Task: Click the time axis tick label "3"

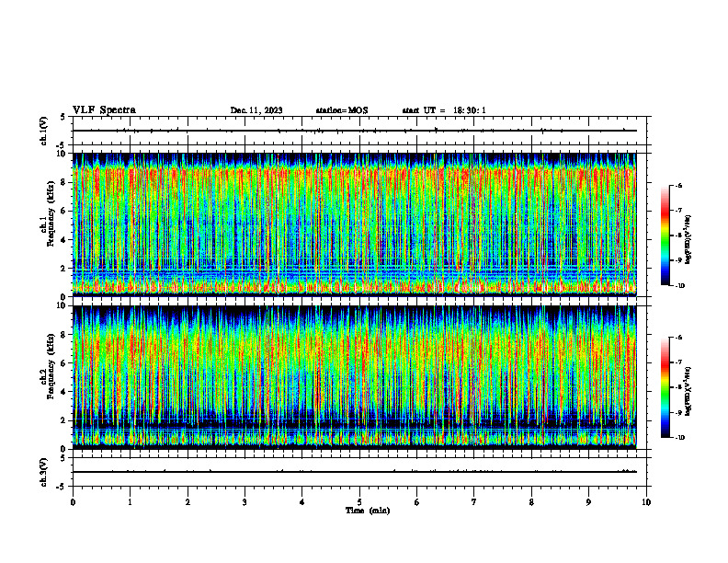Action: point(245,502)
